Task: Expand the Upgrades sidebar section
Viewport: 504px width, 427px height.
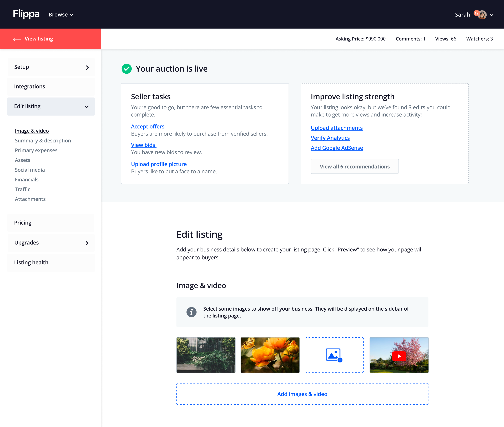Action: click(x=87, y=243)
